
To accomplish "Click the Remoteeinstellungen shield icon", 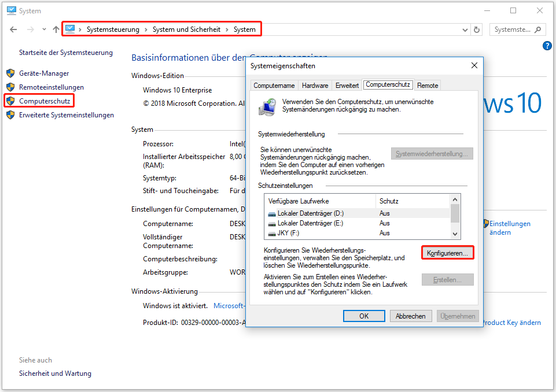I will (10, 87).
